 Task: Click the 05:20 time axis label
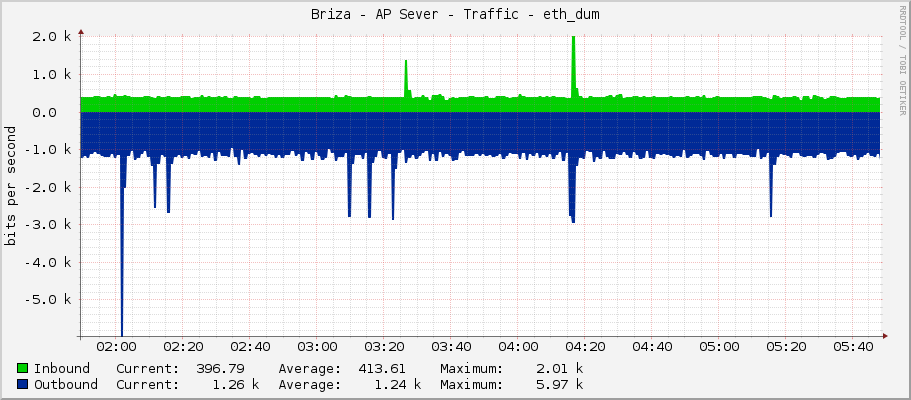786,347
